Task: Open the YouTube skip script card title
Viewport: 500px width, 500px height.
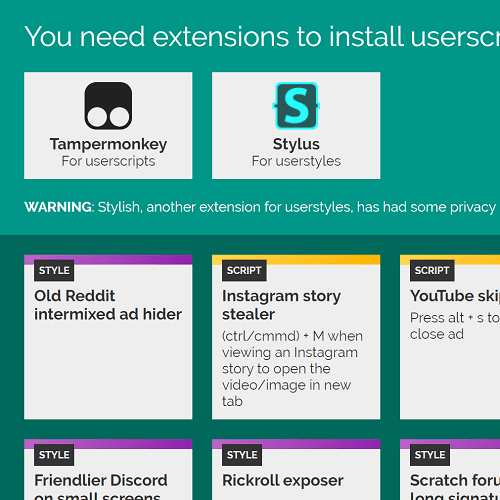Action: 455,296
